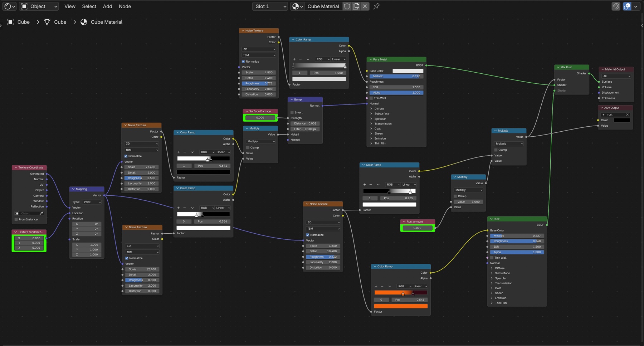Click the browse material sphere icon
This screenshot has width=644, height=346.
click(297, 6)
